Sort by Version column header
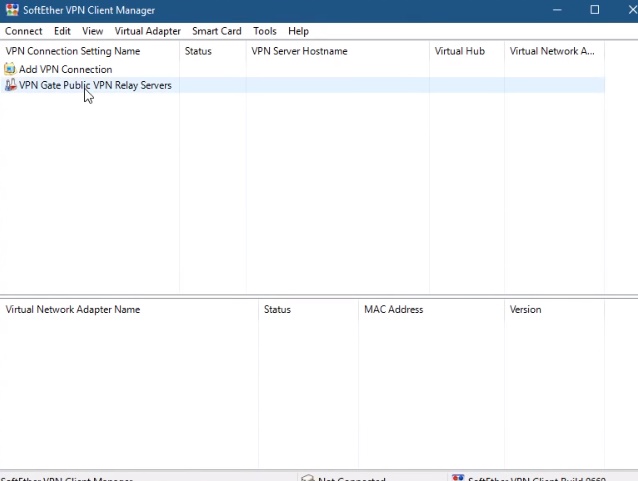 [x=554, y=310]
